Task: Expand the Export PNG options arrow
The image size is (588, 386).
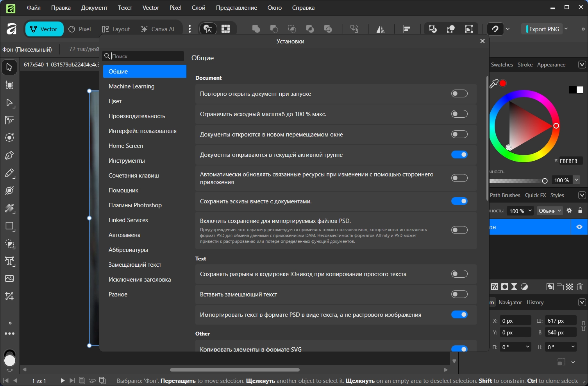Action: click(566, 29)
